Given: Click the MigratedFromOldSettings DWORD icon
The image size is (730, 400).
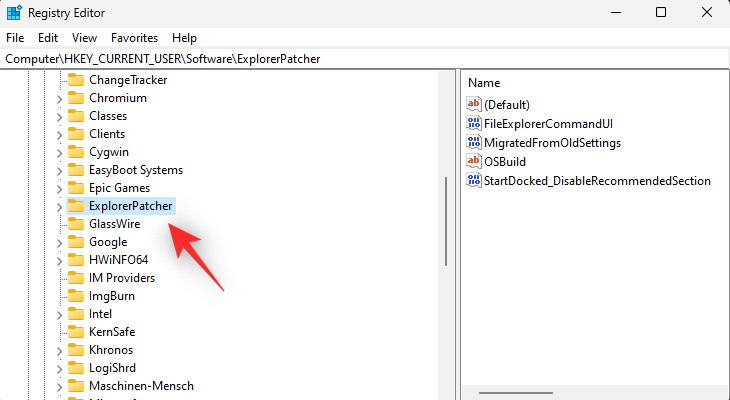Looking at the screenshot, I should tap(474, 142).
